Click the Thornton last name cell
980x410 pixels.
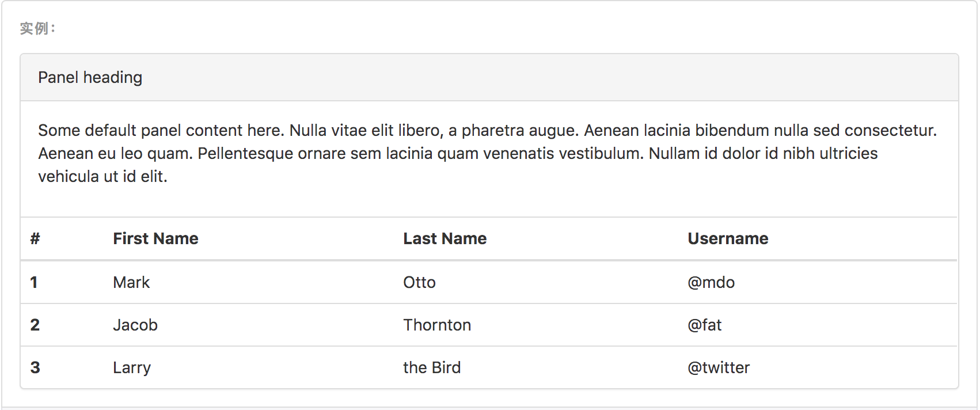tap(437, 325)
